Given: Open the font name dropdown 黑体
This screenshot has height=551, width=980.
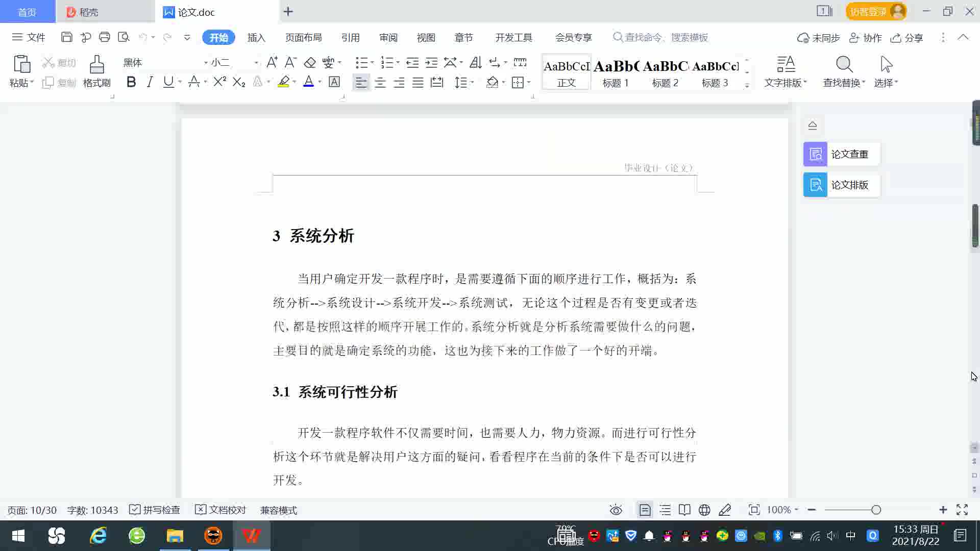Looking at the screenshot, I should [x=206, y=63].
